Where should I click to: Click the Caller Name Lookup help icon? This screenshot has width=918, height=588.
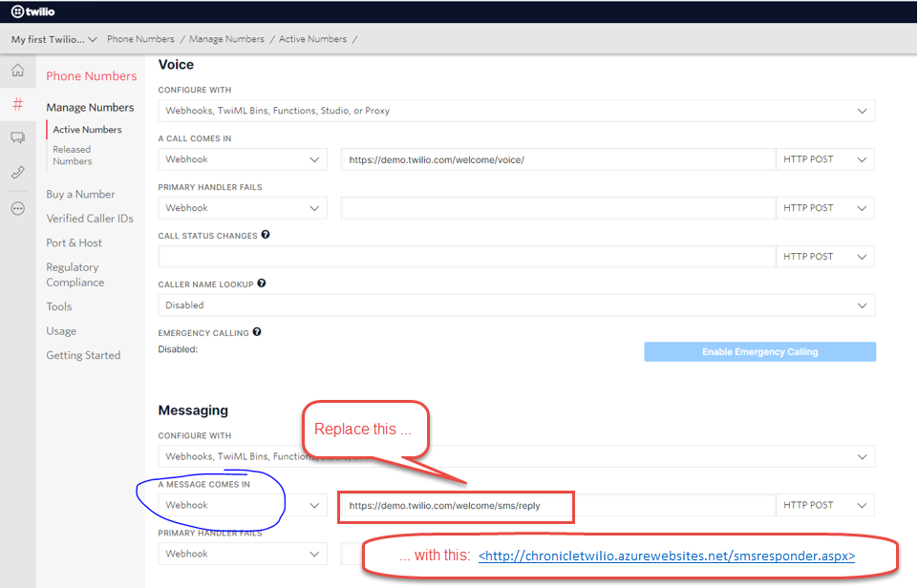click(262, 283)
